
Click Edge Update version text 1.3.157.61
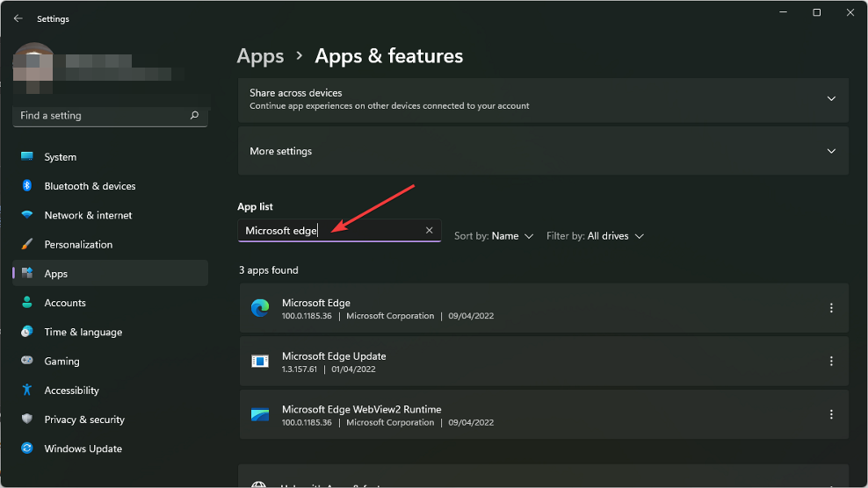tap(300, 369)
